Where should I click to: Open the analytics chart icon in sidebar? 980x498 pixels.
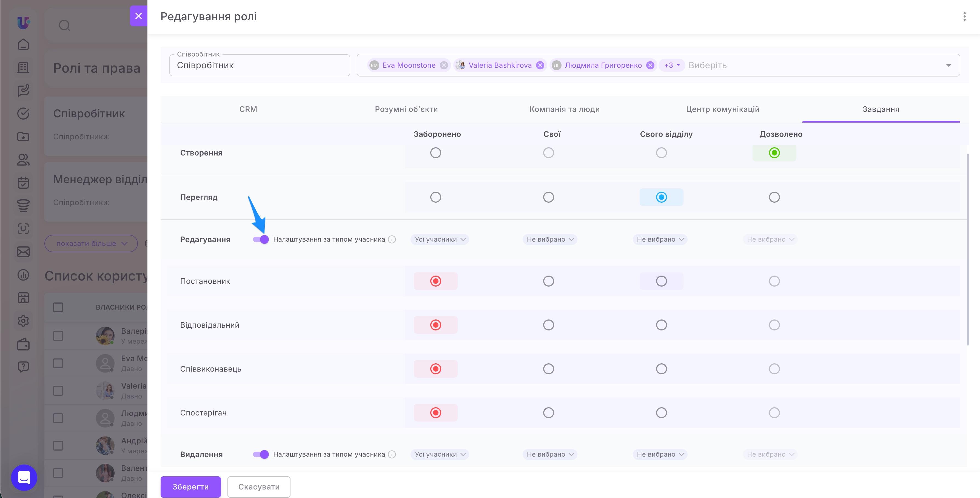pyautogui.click(x=23, y=275)
